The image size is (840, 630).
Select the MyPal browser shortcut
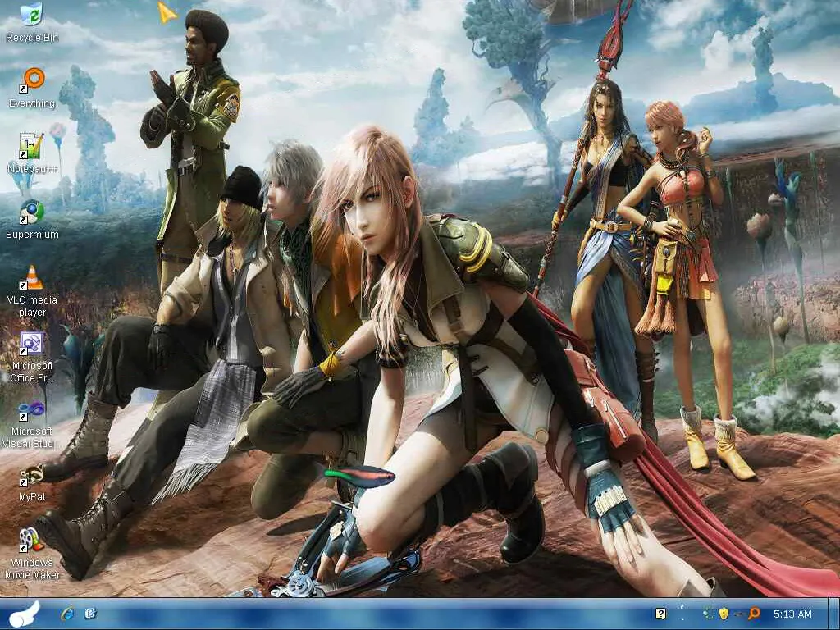(x=32, y=482)
